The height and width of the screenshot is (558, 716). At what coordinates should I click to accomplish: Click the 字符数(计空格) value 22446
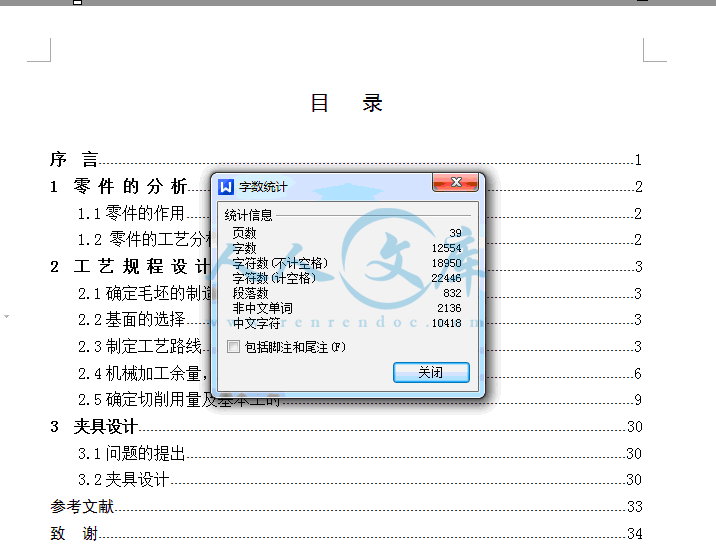(x=447, y=278)
